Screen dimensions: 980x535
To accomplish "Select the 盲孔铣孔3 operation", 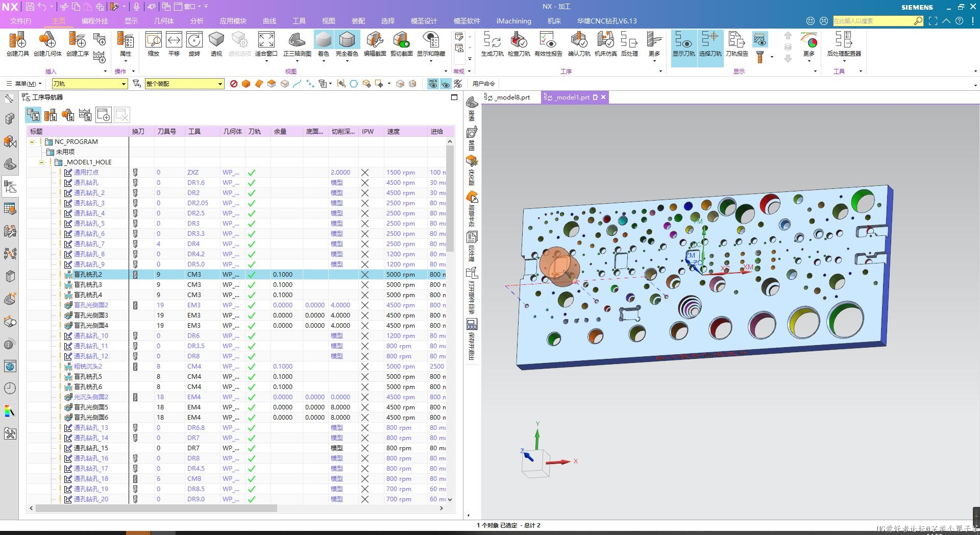I will 88,285.
